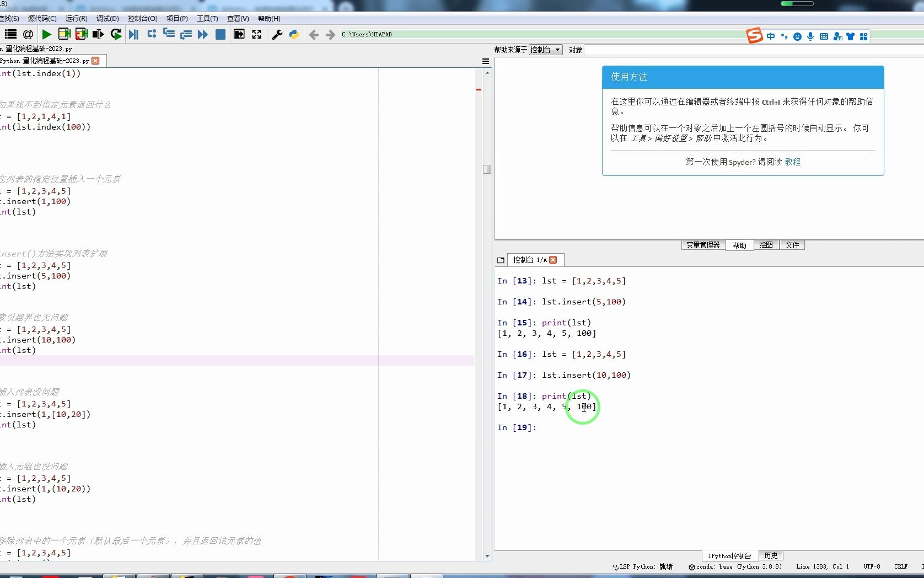Click conda: base interpreter status
Screen dimensions: 924x578
[x=735, y=566]
